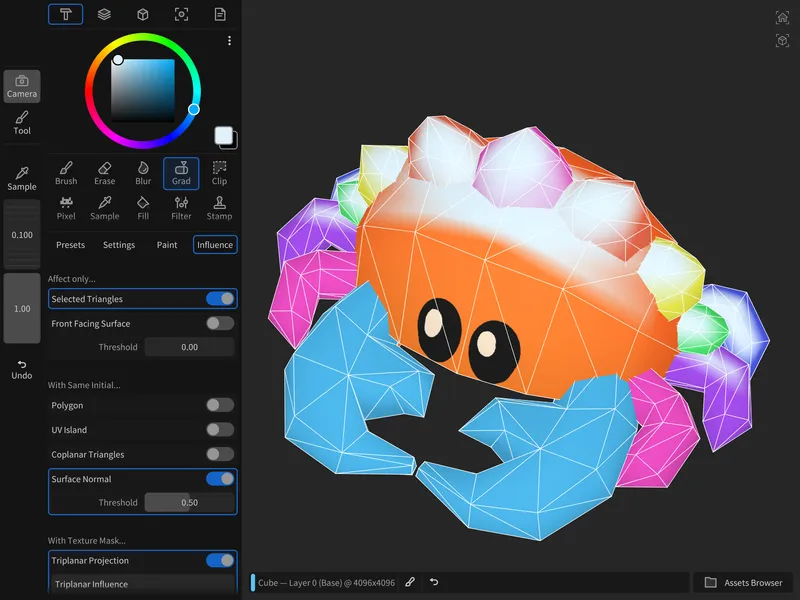Open the Assets Browser

pyautogui.click(x=743, y=582)
